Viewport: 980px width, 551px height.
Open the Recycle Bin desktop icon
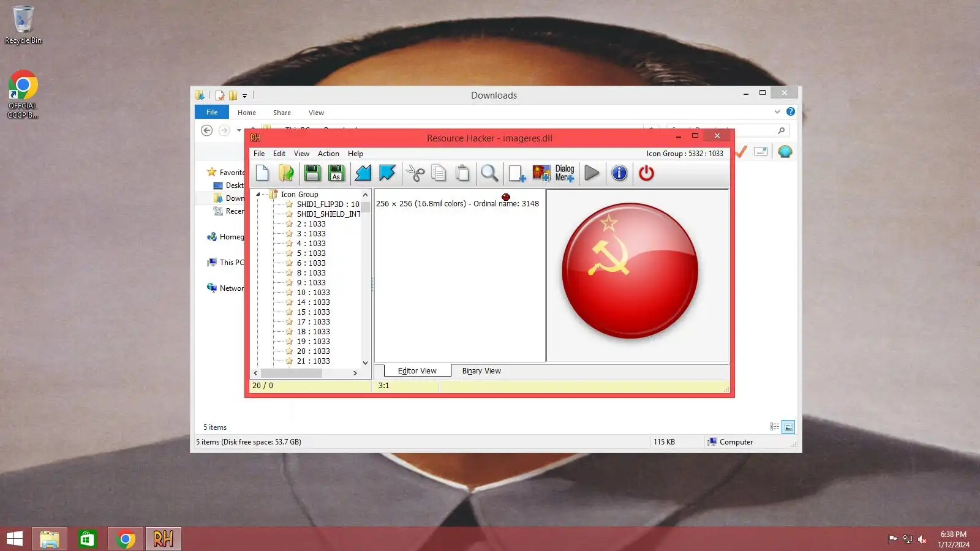tap(23, 25)
